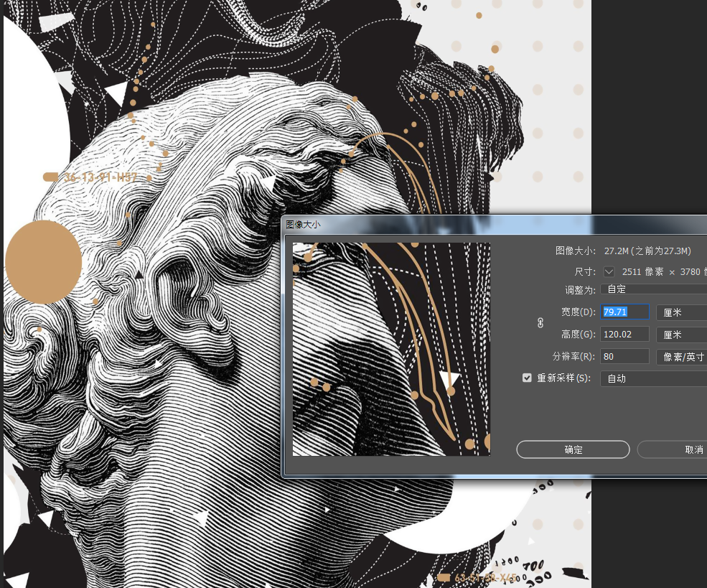Uncheck the 重新采样 (Resample) checkbox

(x=527, y=378)
